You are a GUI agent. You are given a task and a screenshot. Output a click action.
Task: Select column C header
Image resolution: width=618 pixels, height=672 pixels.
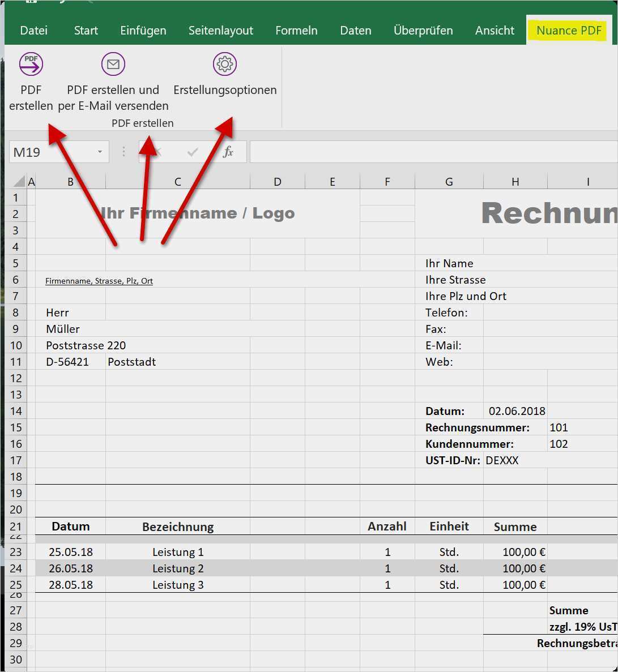tap(177, 182)
